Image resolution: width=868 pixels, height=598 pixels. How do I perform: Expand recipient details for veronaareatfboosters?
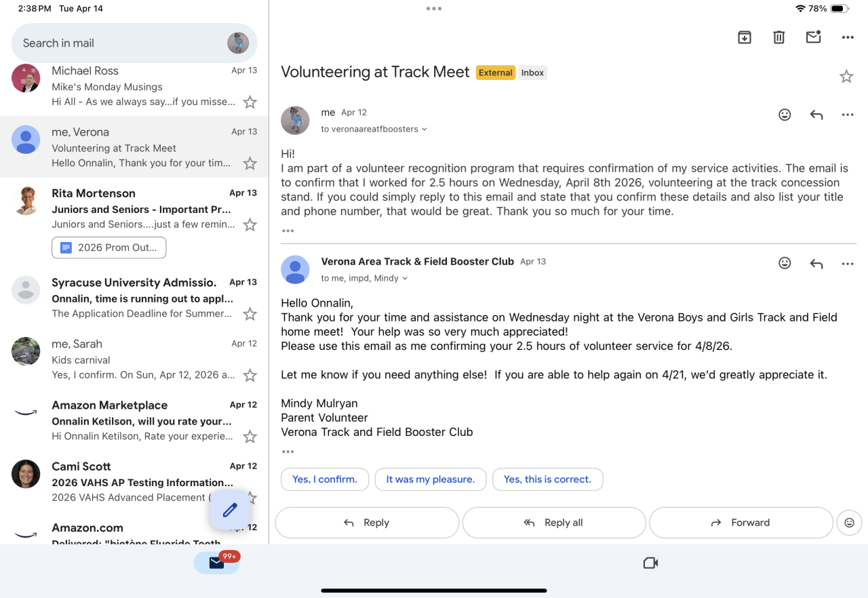point(425,129)
